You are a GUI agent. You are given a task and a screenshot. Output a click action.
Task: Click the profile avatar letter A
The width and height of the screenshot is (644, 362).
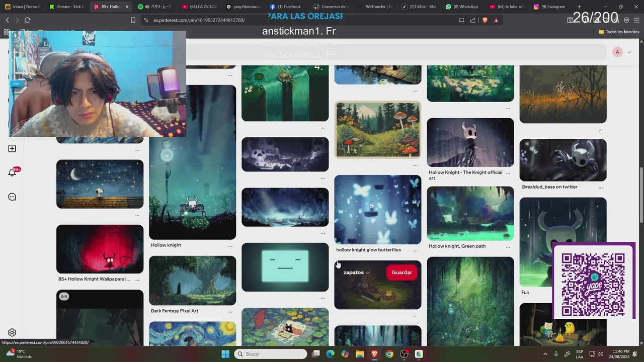coord(617,52)
